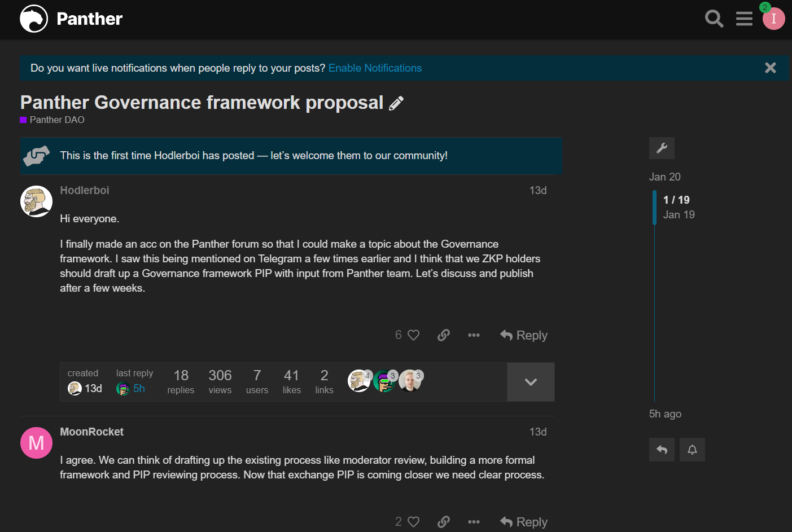Copy share link for Hodlerboi's post
The image size is (792, 532).
click(444, 335)
